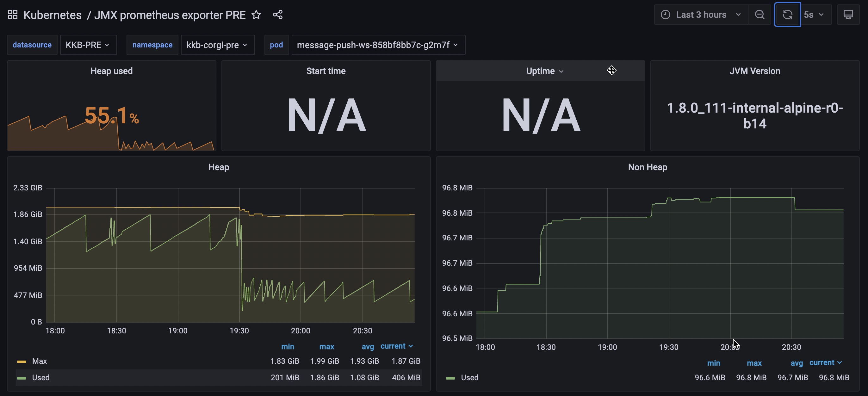Open the JVM Version panel title
Screen dimensions: 868x396
point(755,71)
